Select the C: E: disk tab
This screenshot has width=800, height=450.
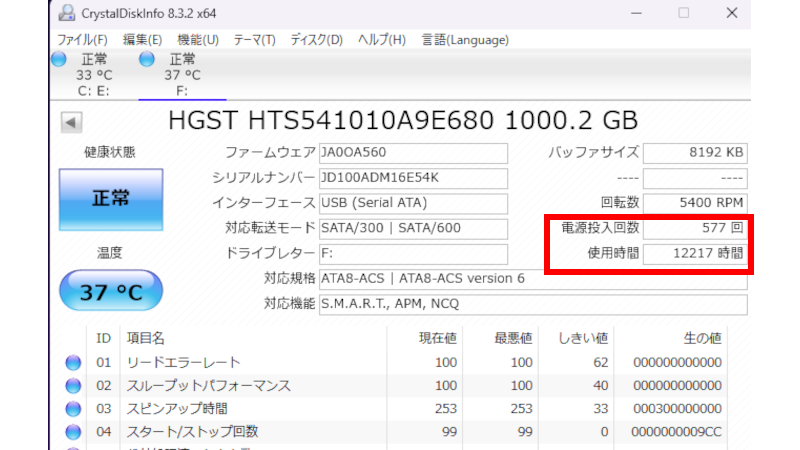pos(94,75)
